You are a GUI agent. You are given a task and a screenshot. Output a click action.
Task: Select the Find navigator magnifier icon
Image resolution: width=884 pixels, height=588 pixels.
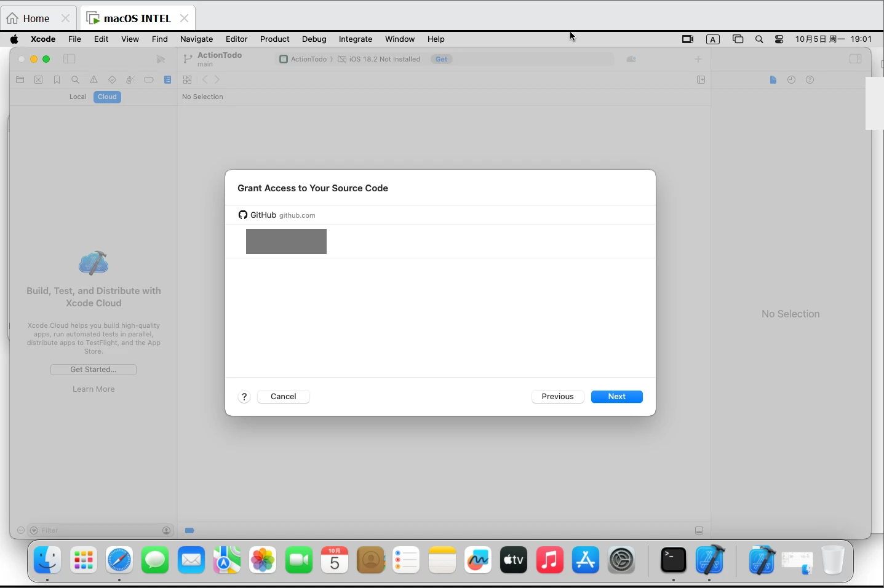[x=76, y=80]
